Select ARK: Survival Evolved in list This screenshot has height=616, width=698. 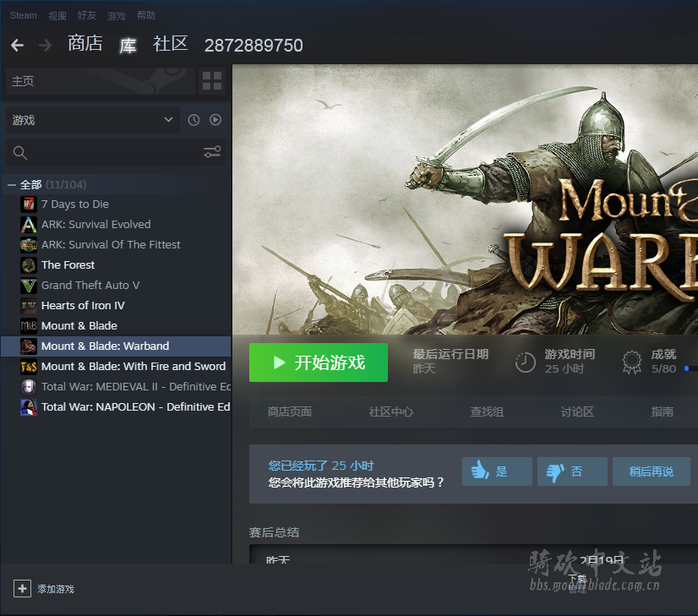[x=116, y=225]
